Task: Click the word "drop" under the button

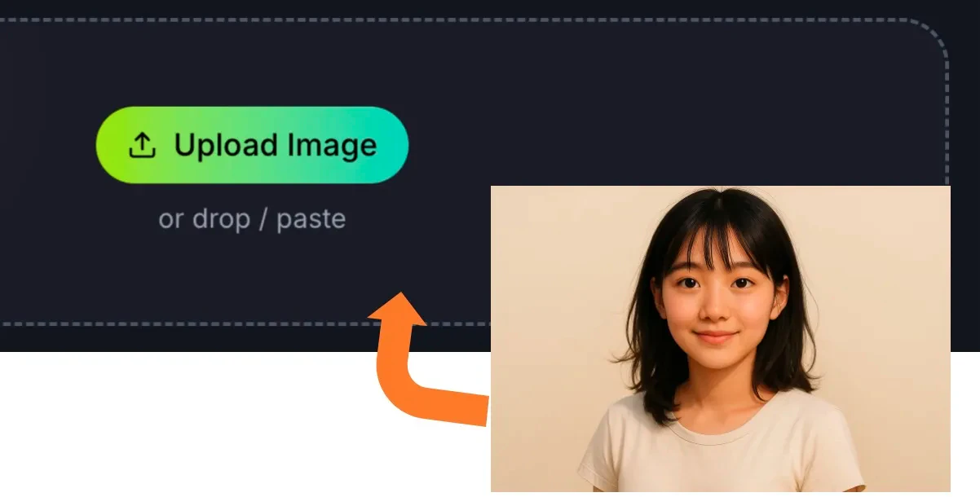Action: pyautogui.click(x=221, y=219)
